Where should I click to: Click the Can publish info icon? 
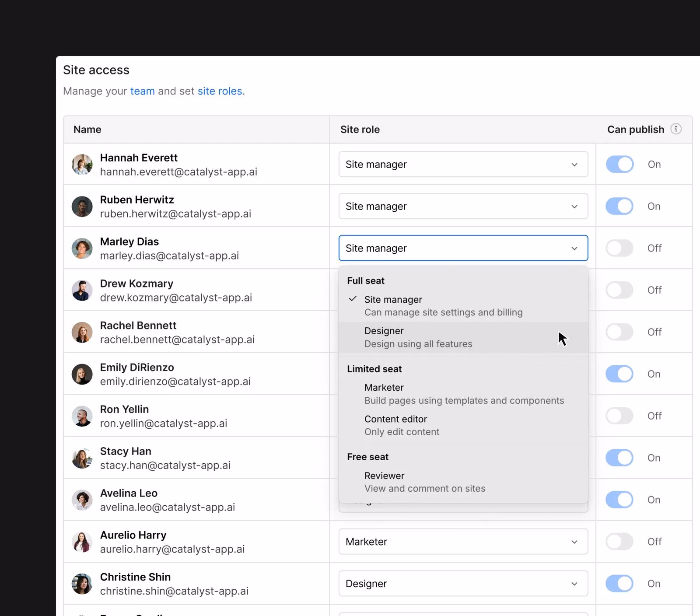676,129
